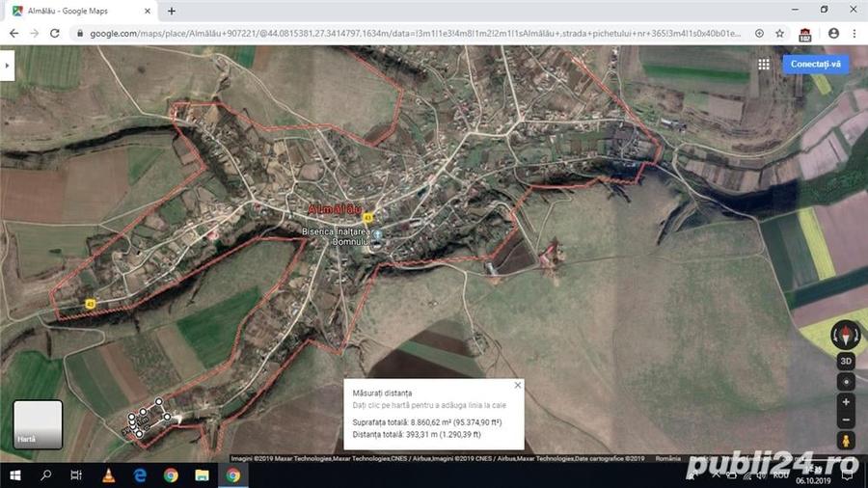Select the Almălău - Google Maps tab
This screenshot has width=868, height=488.
(80, 11)
